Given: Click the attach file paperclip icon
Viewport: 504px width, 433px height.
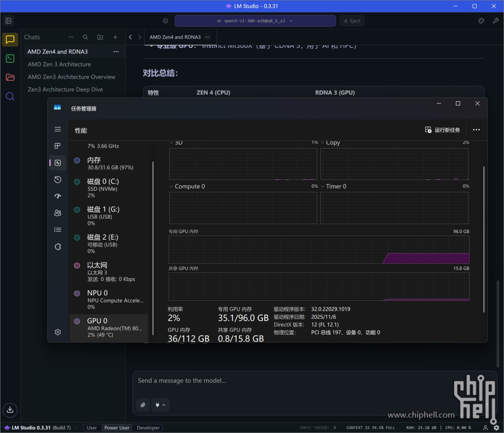Looking at the screenshot, I should pyautogui.click(x=143, y=405).
